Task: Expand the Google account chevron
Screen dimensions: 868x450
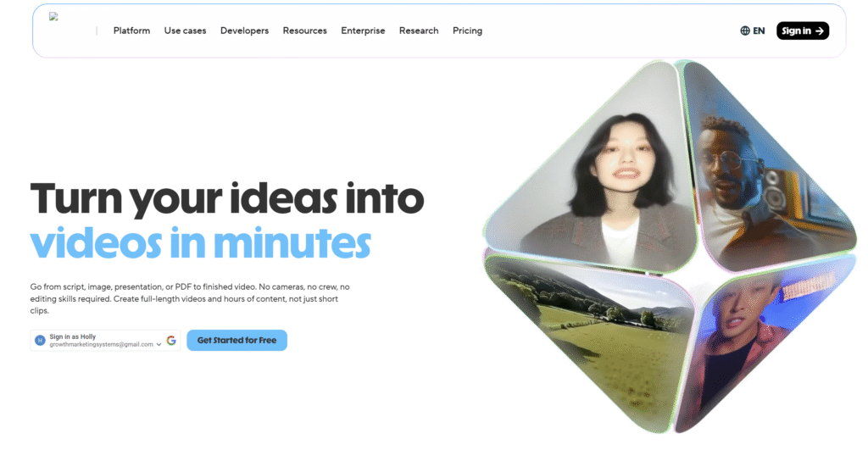Action: coord(159,344)
